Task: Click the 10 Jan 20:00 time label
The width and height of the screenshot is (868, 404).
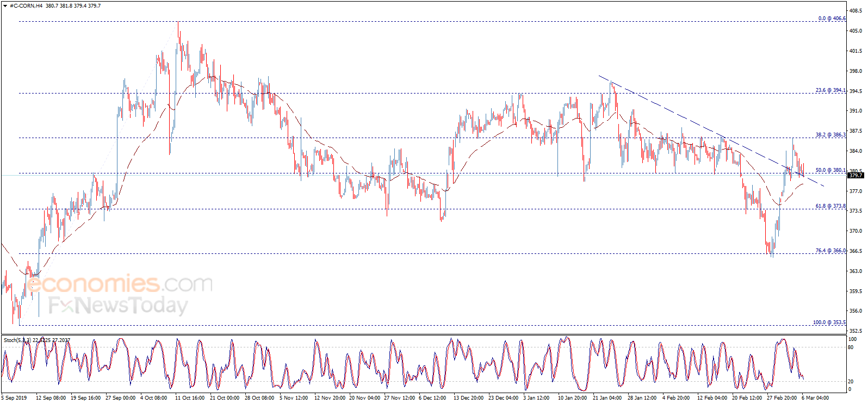Action: point(572,398)
